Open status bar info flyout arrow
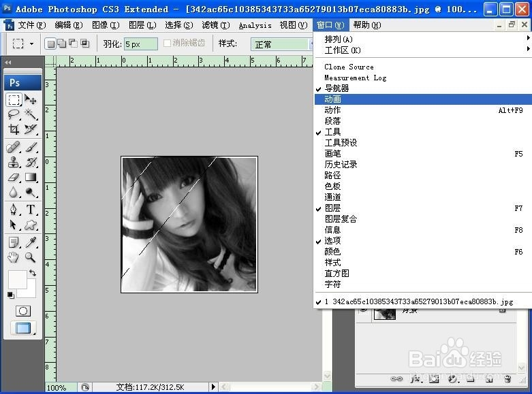The height and width of the screenshot is (394, 532). (x=213, y=387)
